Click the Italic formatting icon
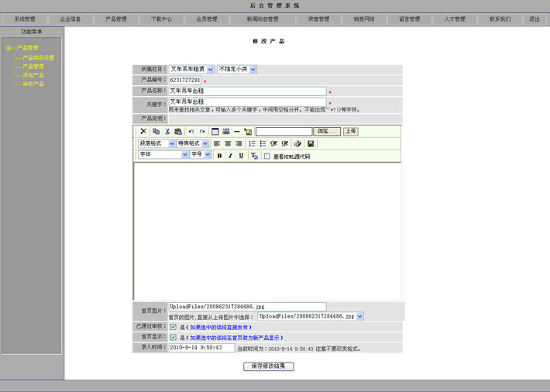Image resolution: width=550 pixels, height=392 pixels. [x=230, y=156]
